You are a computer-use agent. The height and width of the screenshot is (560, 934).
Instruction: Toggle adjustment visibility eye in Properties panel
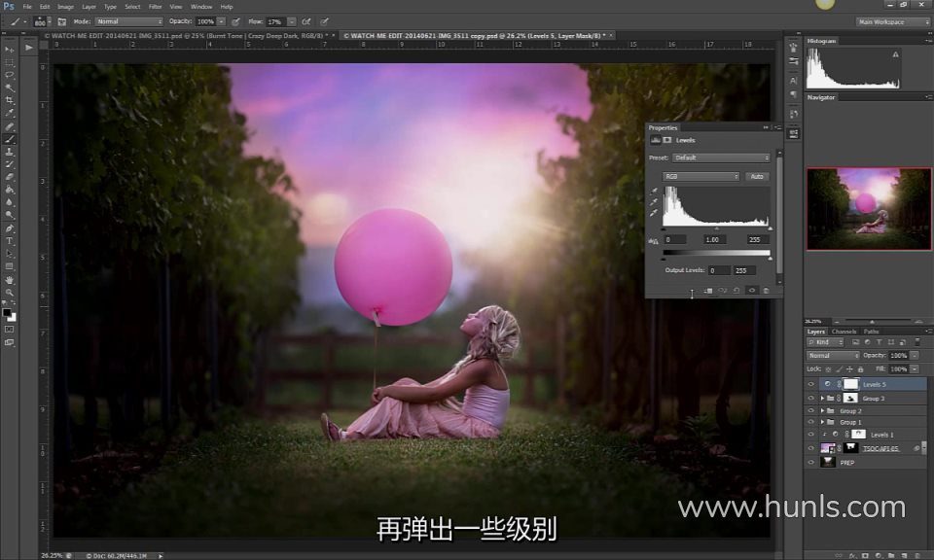pos(752,291)
